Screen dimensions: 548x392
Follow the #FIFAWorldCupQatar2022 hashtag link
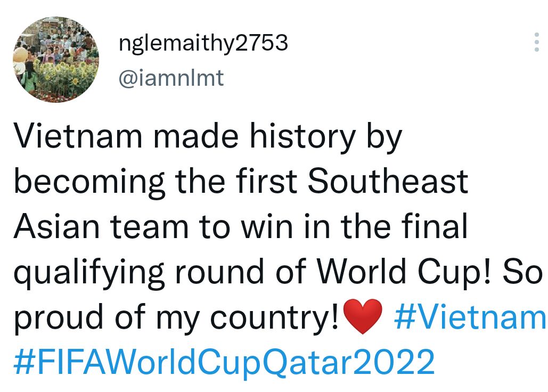(224, 362)
